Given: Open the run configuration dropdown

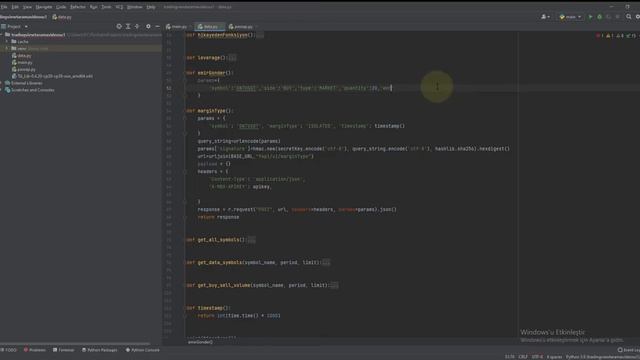Looking at the screenshot, I should coord(570,17).
